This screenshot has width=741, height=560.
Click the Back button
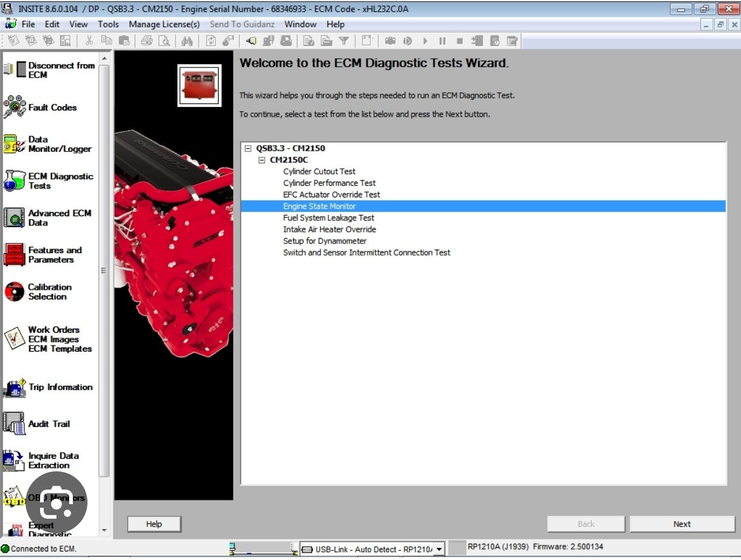(586, 524)
